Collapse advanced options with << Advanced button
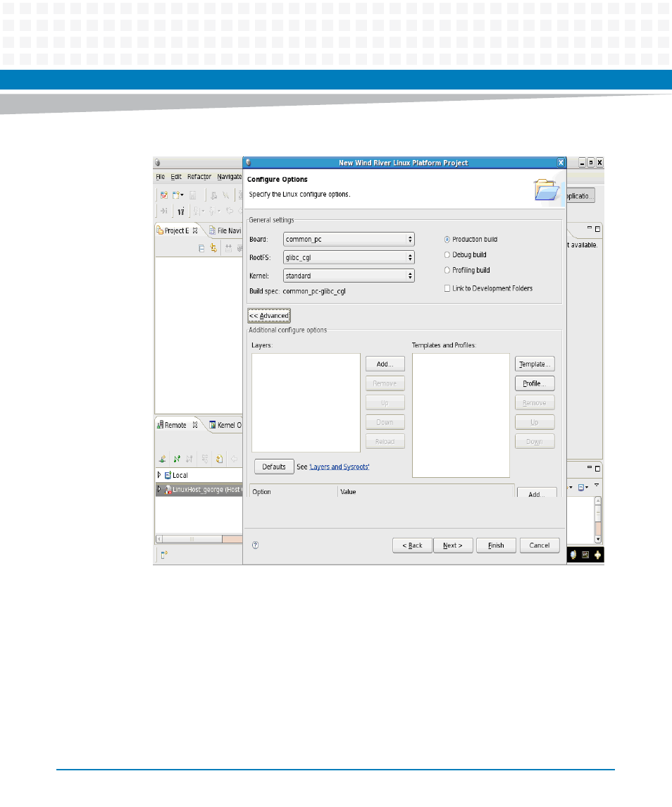The height and width of the screenshot is (807, 672). click(269, 316)
